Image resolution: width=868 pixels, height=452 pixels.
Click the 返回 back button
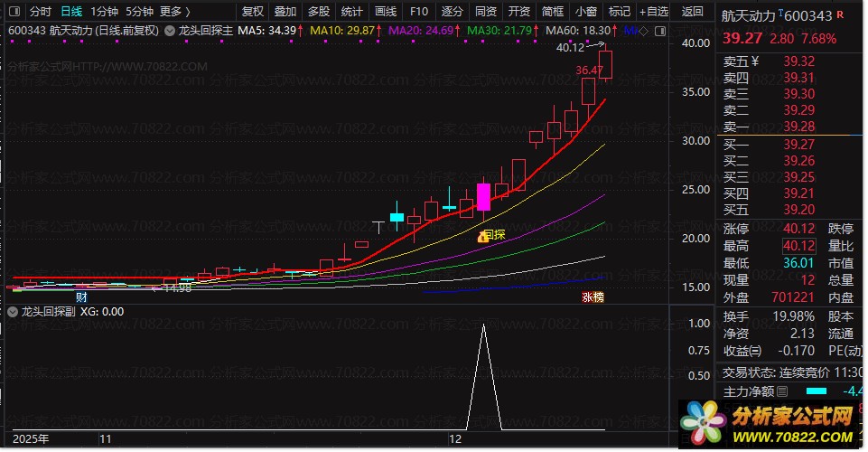pos(692,11)
